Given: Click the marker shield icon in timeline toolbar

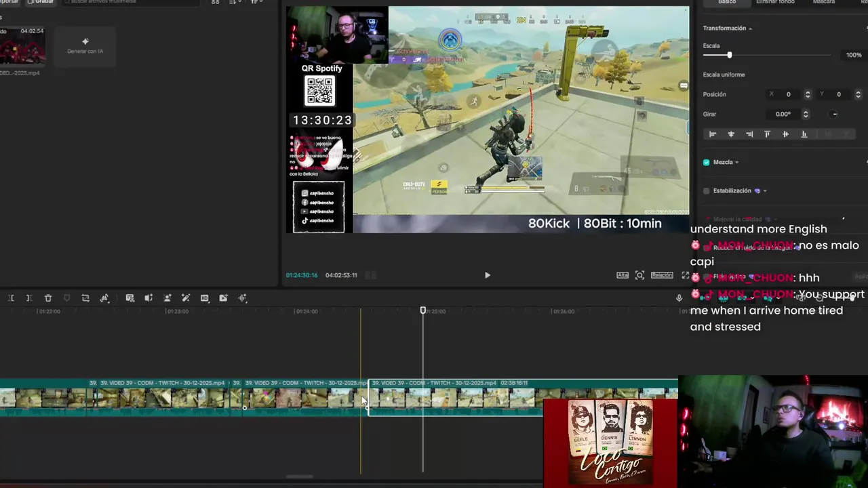Looking at the screenshot, I should tap(66, 298).
